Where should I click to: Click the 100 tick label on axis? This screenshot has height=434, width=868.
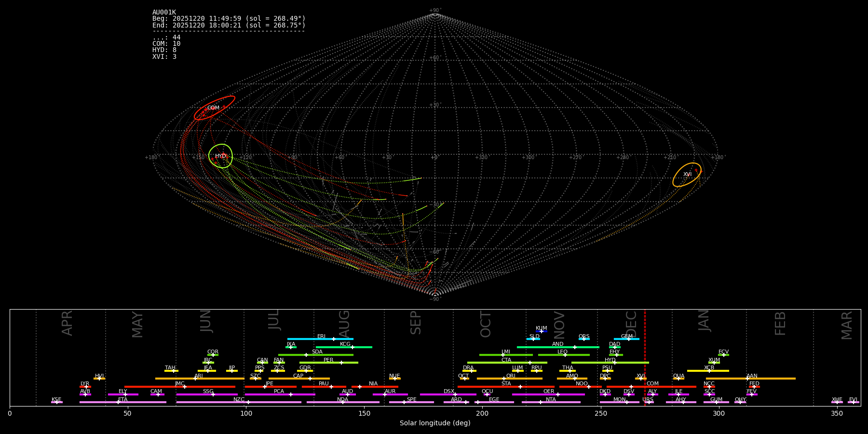pos(246,414)
